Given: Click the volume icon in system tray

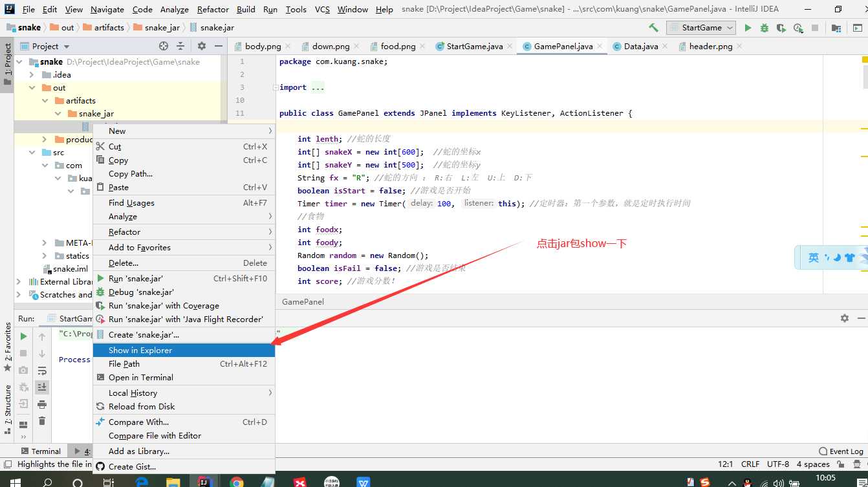Looking at the screenshot, I should coord(779,482).
